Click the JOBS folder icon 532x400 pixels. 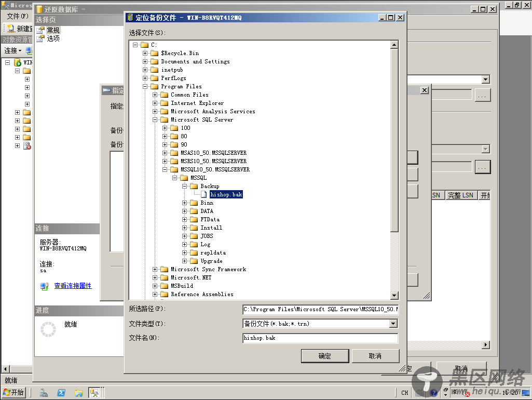[194, 236]
